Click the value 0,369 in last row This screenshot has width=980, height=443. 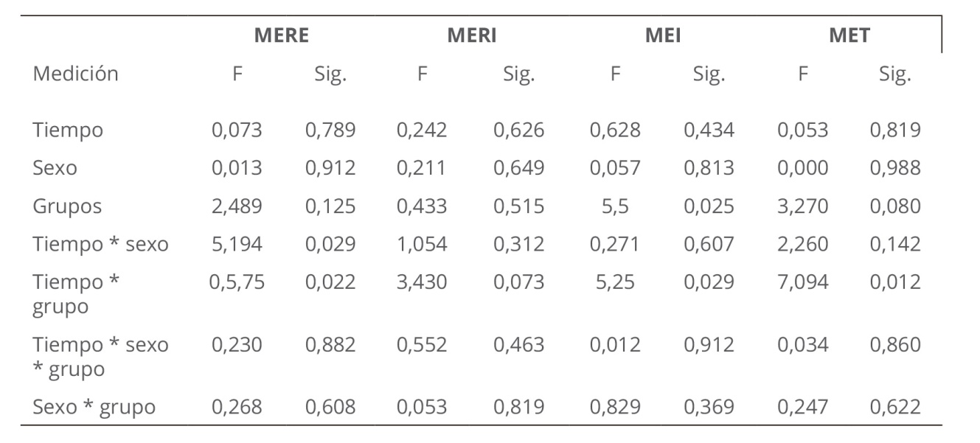(x=709, y=407)
